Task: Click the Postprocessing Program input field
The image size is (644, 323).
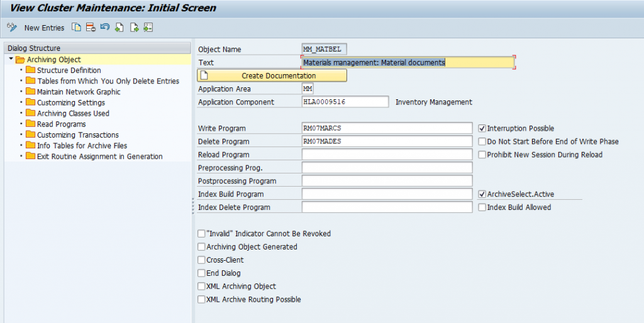Action: [387, 180]
